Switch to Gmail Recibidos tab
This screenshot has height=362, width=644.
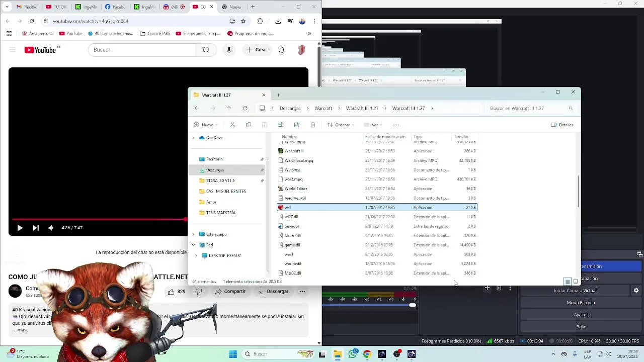coord(27,7)
